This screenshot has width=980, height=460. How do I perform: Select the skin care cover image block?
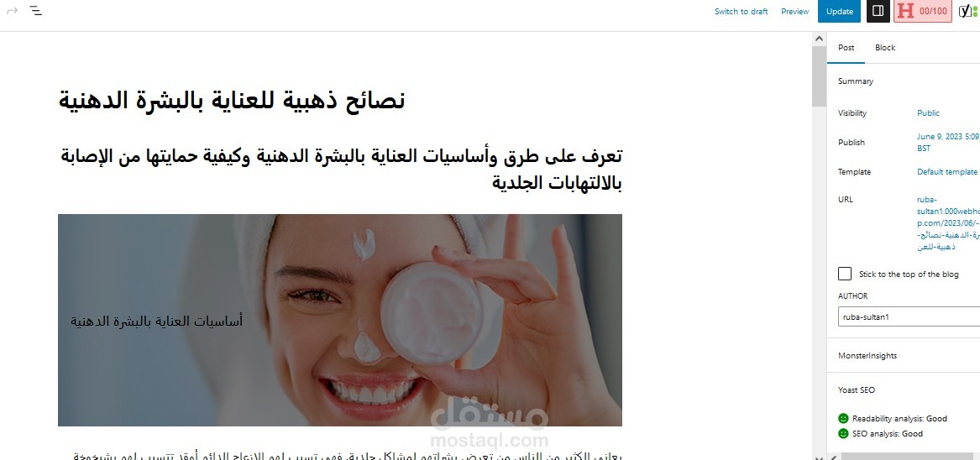coord(339,320)
